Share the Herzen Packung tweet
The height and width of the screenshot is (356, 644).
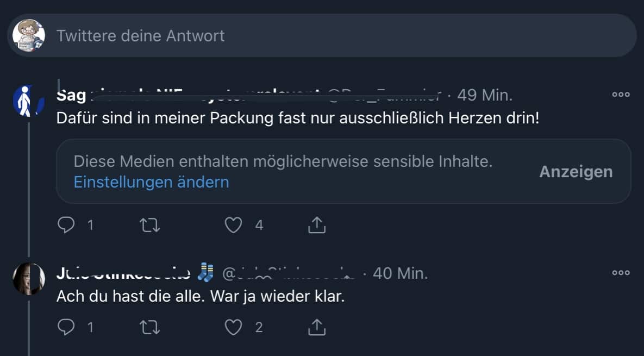[317, 224]
